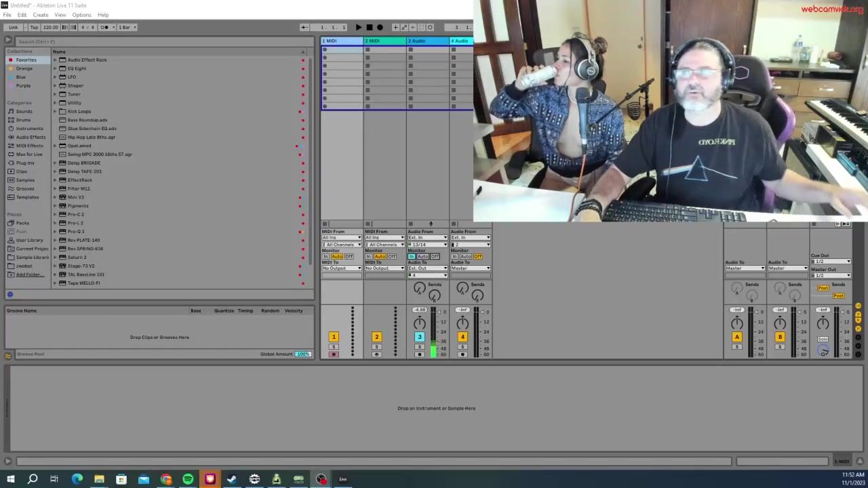Viewport: 868px width, 488px height.
Task: Click the Stop button in transport
Action: click(x=369, y=27)
